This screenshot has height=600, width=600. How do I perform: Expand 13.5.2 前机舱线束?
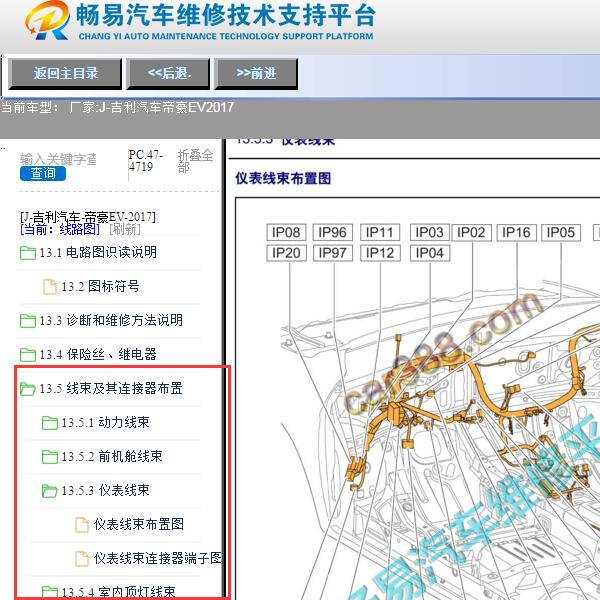click(112, 456)
